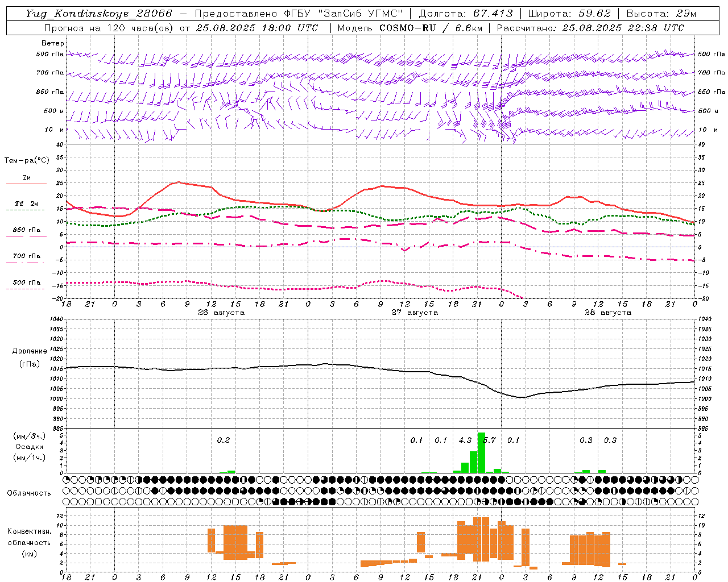Image resolution: width=728 pixels, height=582 pixels.
Task: Click the tallest green precipitation bar
Action: 481,453
